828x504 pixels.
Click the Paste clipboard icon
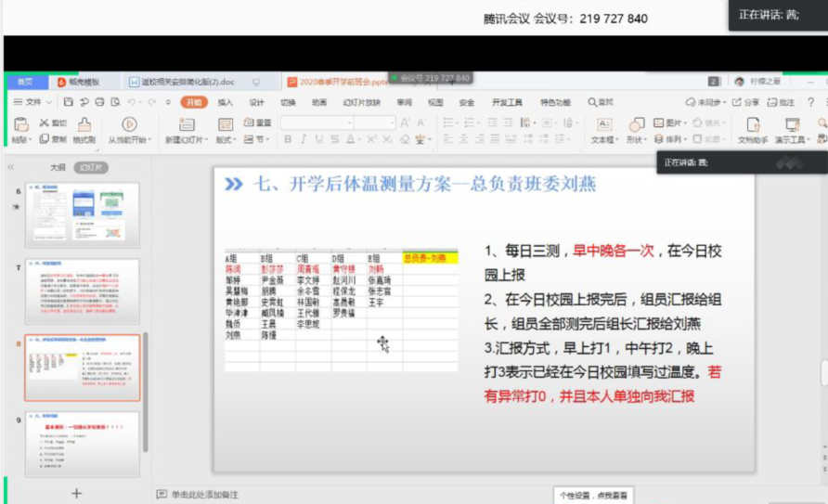coord(21,125)
